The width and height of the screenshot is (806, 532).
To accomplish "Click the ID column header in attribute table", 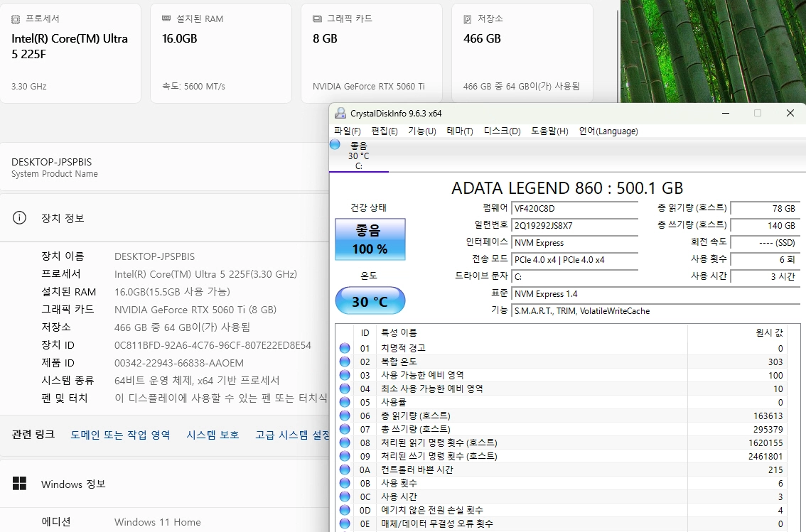I will [x=365, y=332].
